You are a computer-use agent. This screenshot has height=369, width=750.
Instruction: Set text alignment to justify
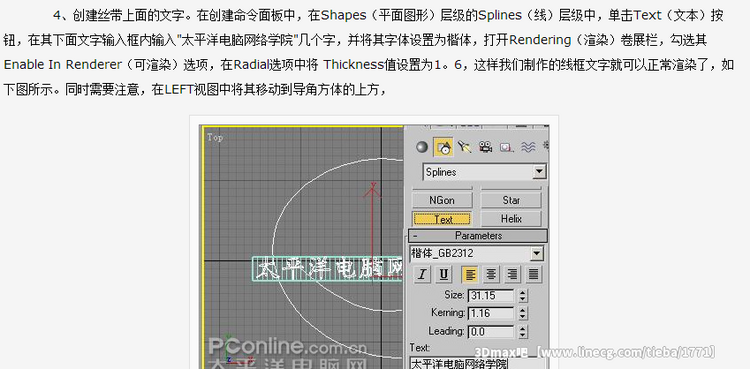coord(533,274)
